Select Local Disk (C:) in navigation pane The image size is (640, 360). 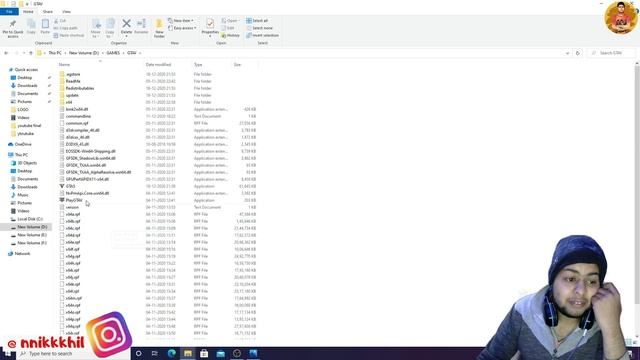(x=30, y=219)
